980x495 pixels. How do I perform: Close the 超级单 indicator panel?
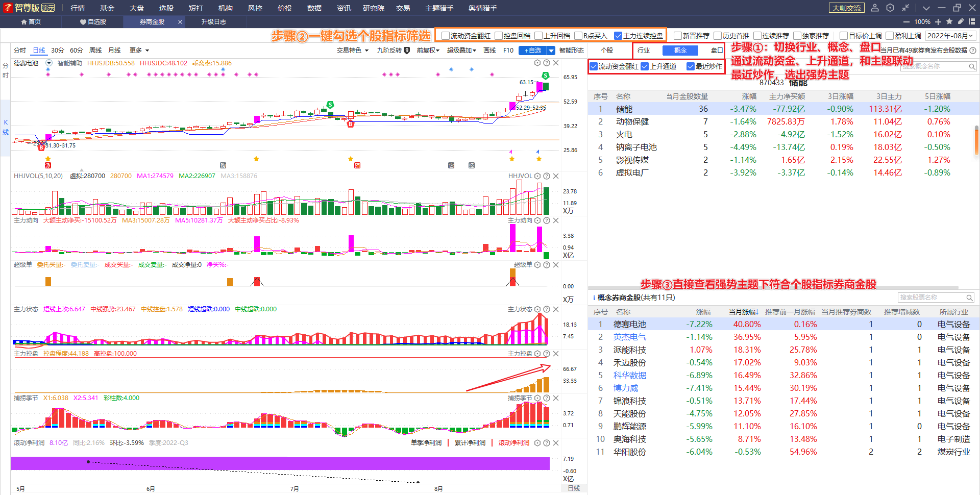556,265
